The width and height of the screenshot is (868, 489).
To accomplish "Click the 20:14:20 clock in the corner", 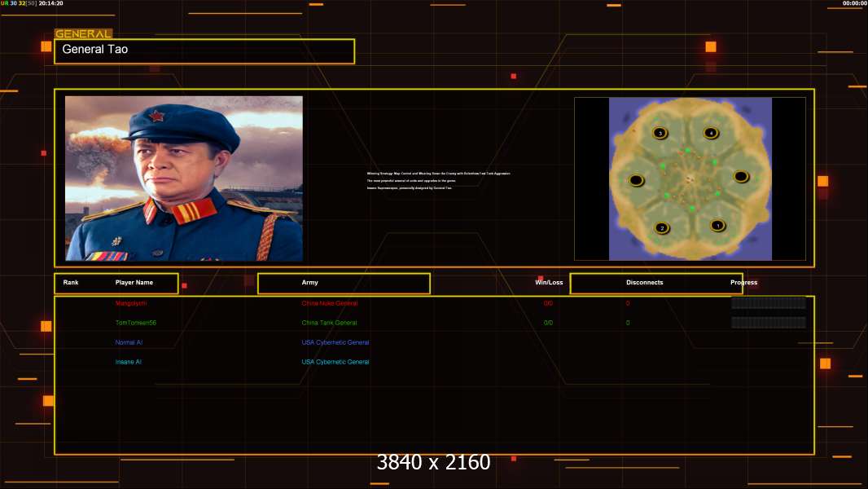I will coord(51,3).
